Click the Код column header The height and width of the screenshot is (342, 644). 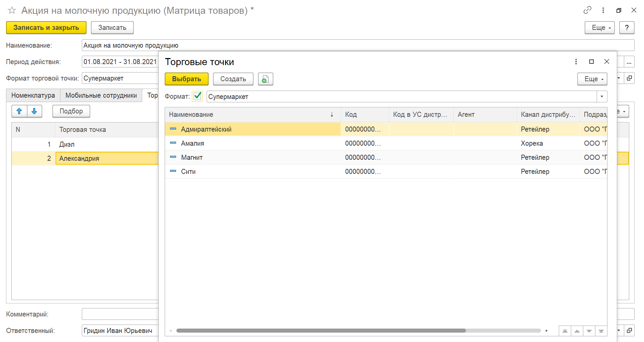tap(365, 114)
